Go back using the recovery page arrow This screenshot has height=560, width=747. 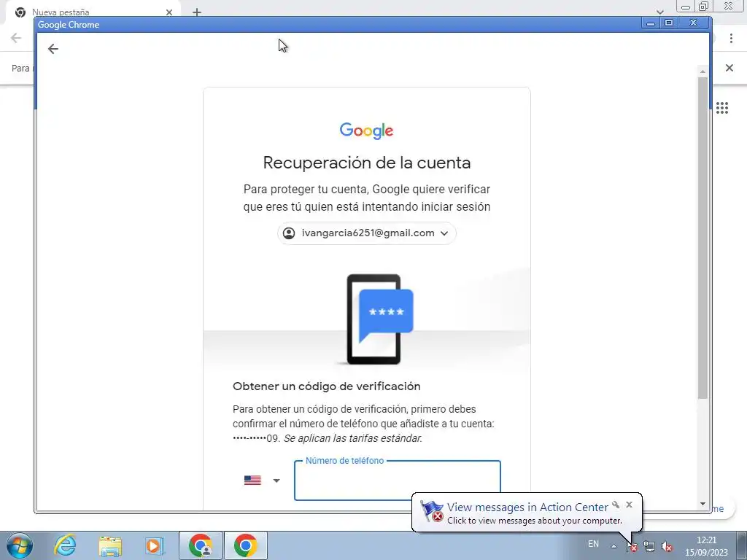coord(53,49)
